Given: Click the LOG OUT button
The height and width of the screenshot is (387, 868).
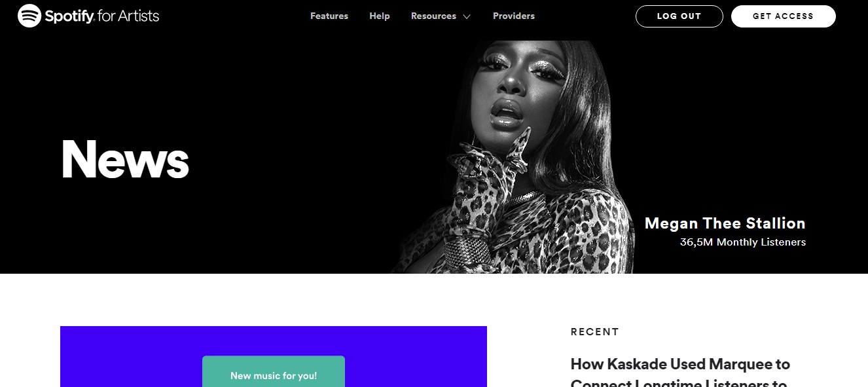Looking at the screenshot, I should click(679, 16).
